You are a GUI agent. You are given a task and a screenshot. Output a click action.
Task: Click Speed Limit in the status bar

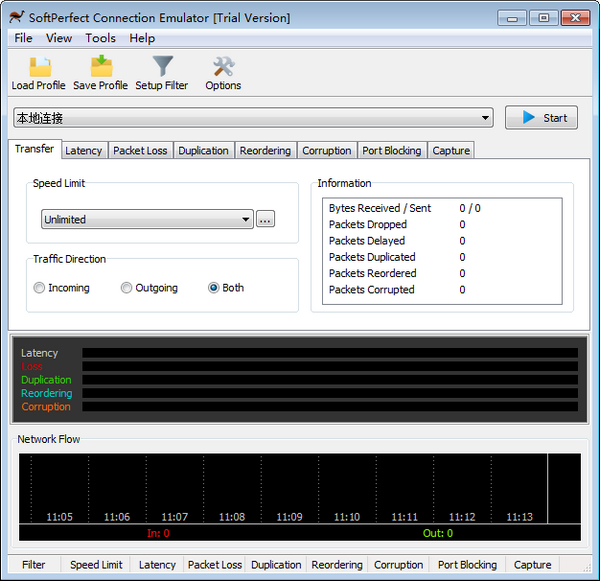(x=96, y=565)
